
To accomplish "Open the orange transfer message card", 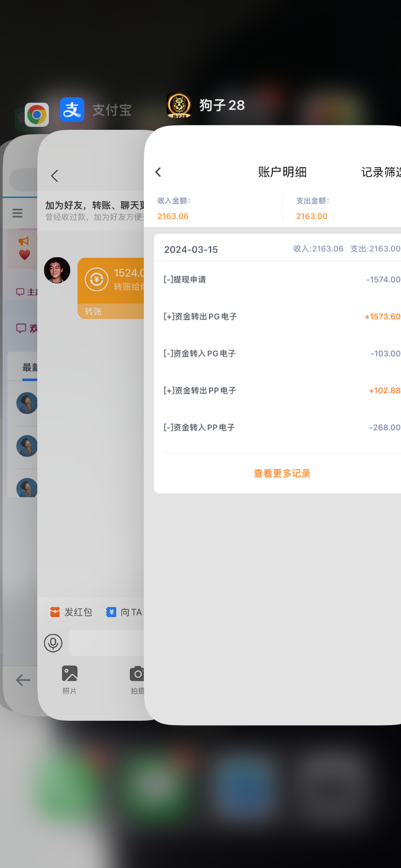I will (111, 288).
